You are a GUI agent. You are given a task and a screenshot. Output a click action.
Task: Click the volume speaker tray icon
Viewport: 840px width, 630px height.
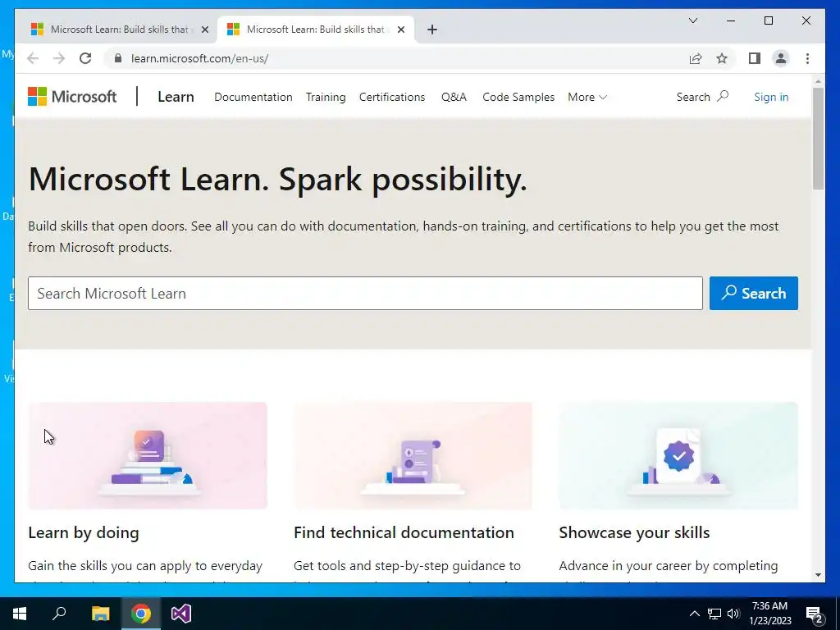pyautogui.click(x=733, y=614)
